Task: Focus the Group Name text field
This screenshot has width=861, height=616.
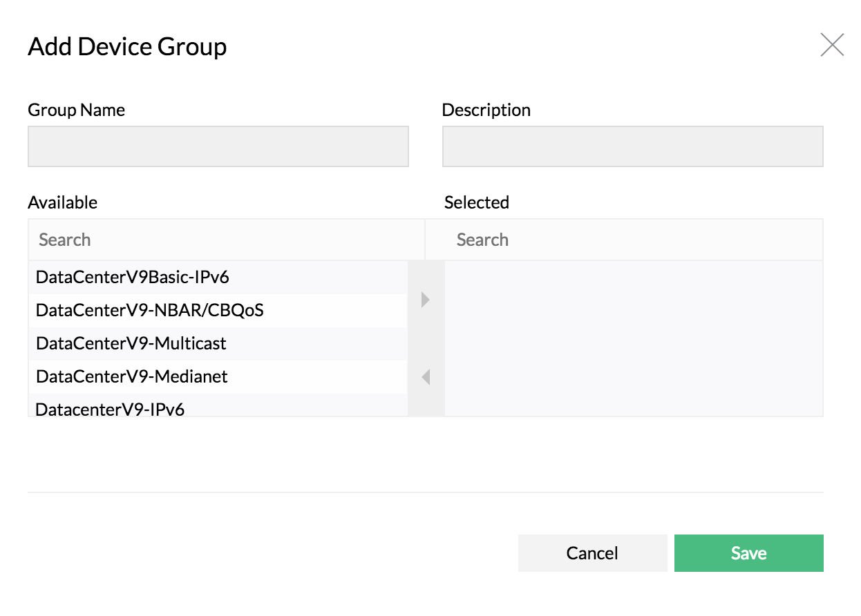Action: pos(218,146)
